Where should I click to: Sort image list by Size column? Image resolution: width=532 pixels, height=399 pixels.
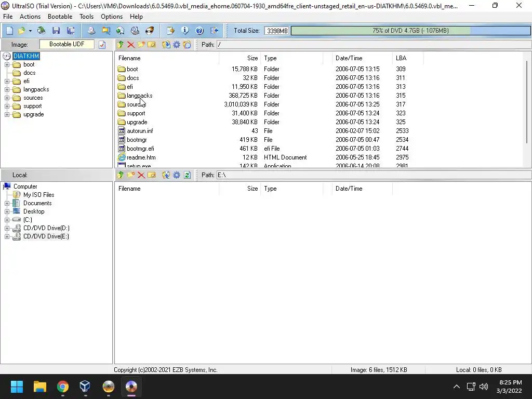pyautogui.click(x=240, y=58)
